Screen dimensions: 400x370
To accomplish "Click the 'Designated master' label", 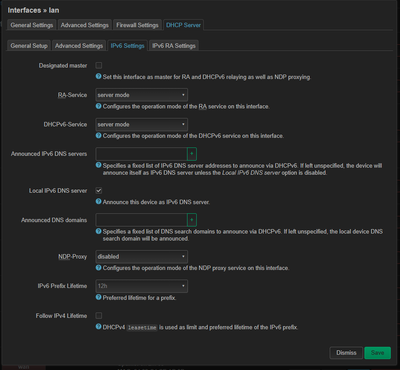I will (63, 65).
